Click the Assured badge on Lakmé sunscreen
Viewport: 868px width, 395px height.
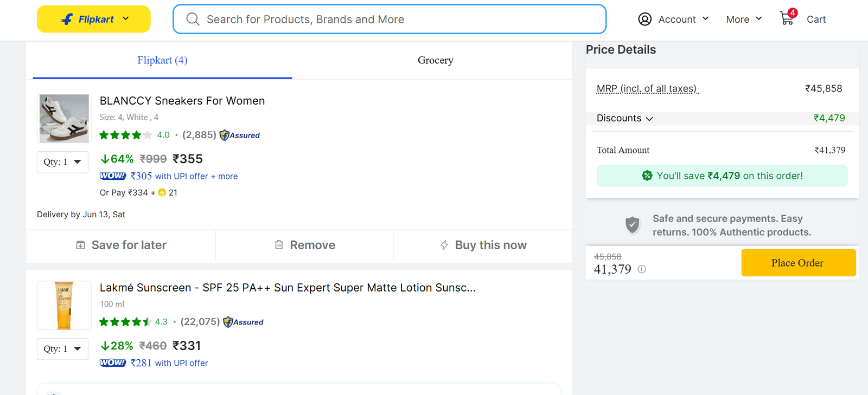[243, 322]
